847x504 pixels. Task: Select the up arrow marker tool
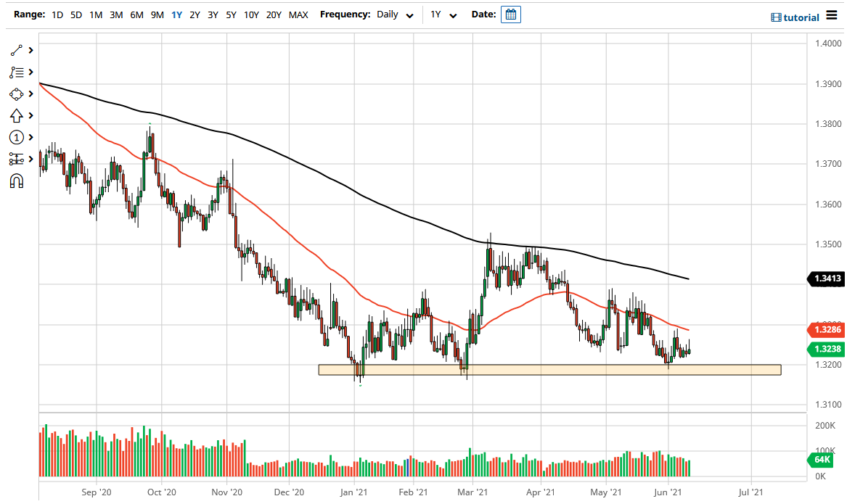[16, 115]
